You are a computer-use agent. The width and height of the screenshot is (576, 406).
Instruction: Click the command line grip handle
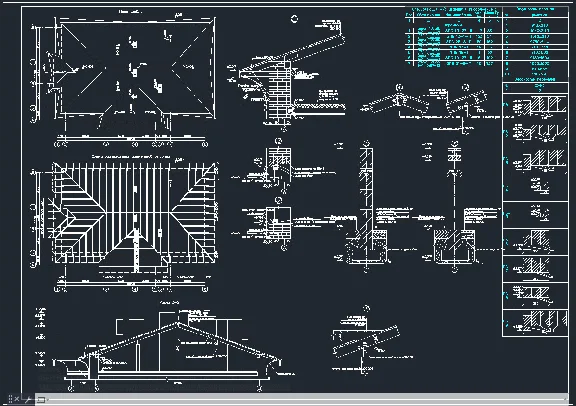tap(11, 399)
